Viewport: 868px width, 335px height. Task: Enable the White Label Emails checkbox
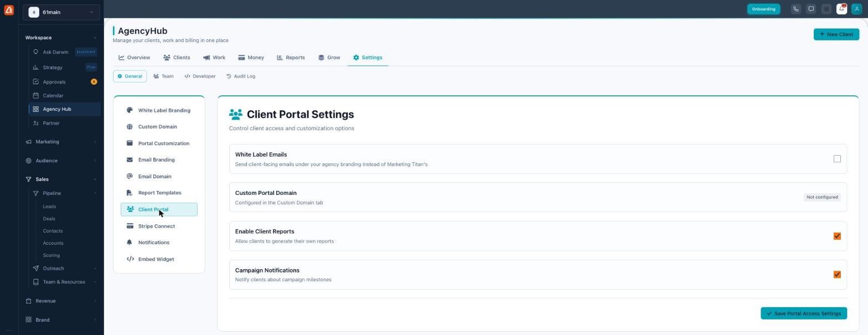click(837, 159)
